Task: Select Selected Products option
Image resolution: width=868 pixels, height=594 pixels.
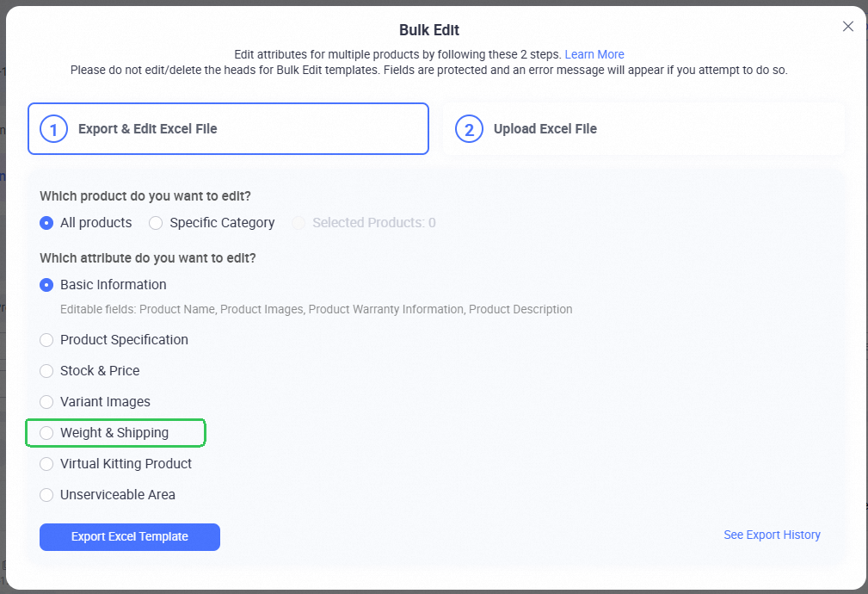Action: (x=299, y=222)
